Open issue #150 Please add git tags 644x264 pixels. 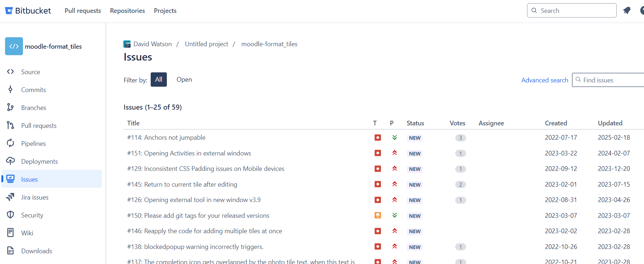pos(198,216)
